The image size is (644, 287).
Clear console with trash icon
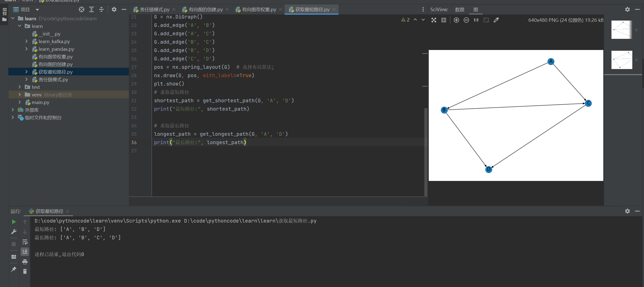tap(25, 272)
